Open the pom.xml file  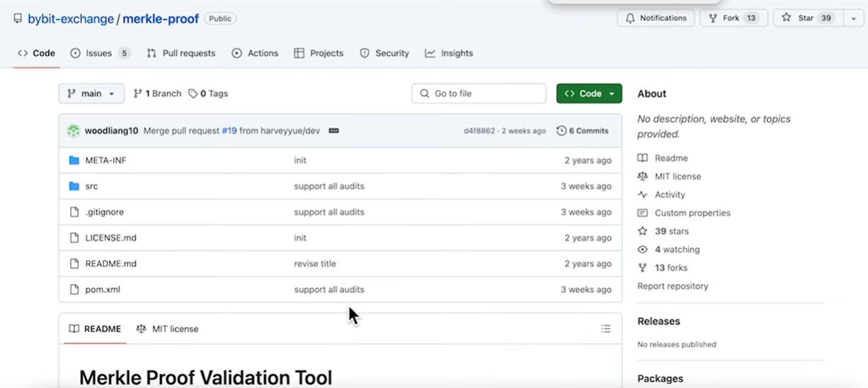click(103, 290)
